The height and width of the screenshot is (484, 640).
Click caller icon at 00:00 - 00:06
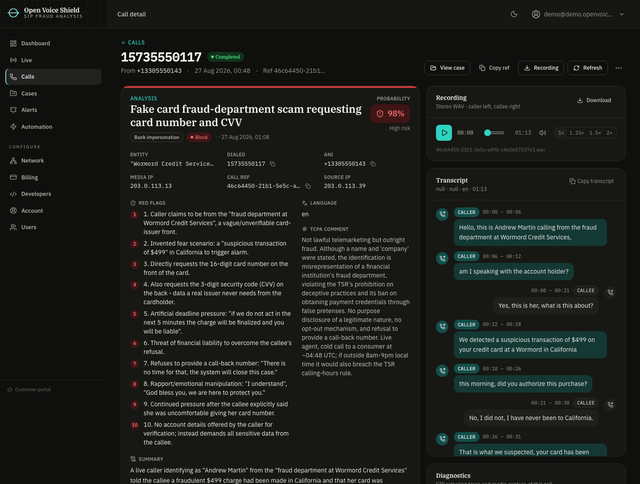442,214
